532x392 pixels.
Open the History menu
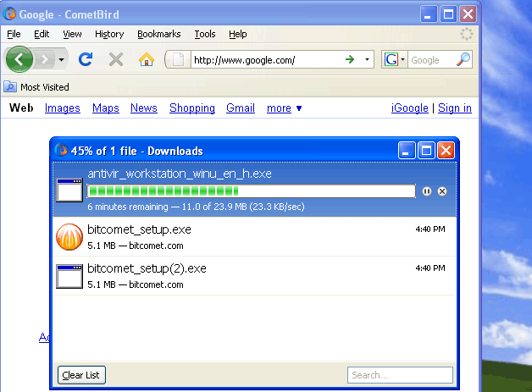[x=109, y=34]
